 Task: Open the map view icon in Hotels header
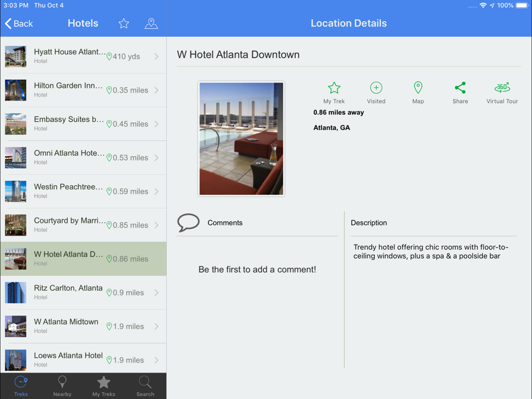[x=151, y=23]
